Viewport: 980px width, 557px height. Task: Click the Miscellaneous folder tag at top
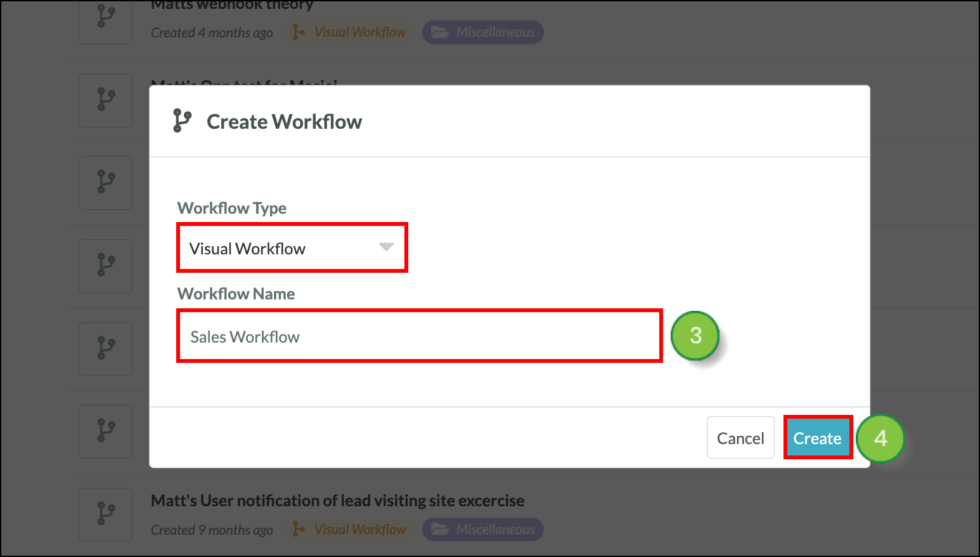tap(483, 32)
